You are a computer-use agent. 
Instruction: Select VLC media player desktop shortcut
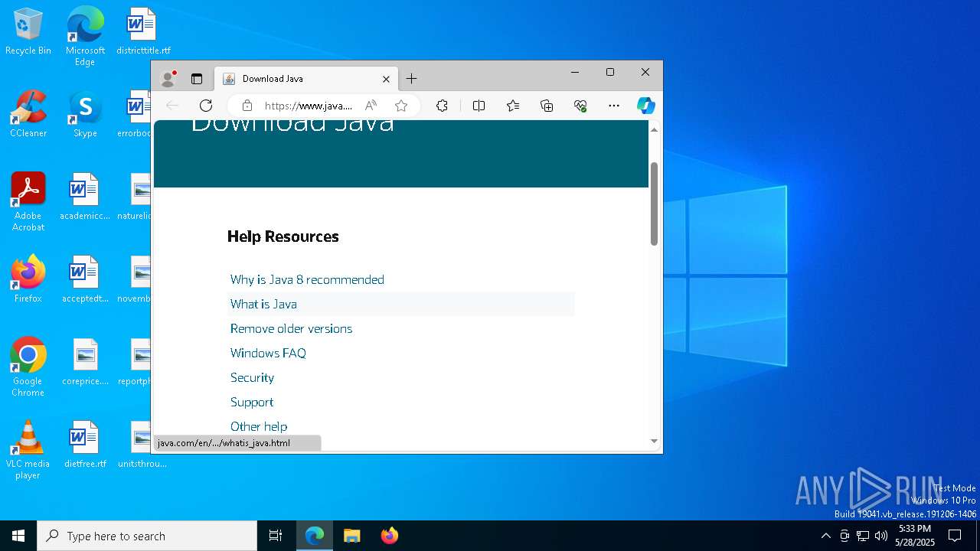[x=28, y=450]
